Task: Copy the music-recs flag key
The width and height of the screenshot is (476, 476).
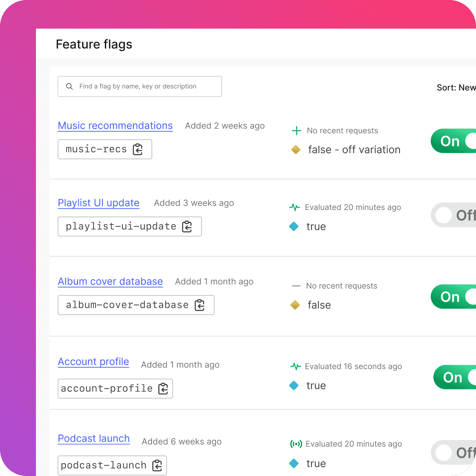Action: (138, 149)
